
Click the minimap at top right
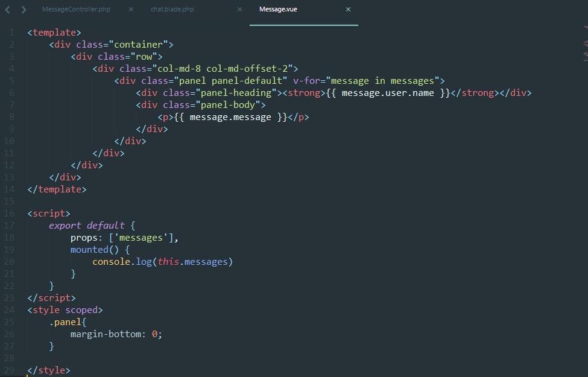click(586, 43)
